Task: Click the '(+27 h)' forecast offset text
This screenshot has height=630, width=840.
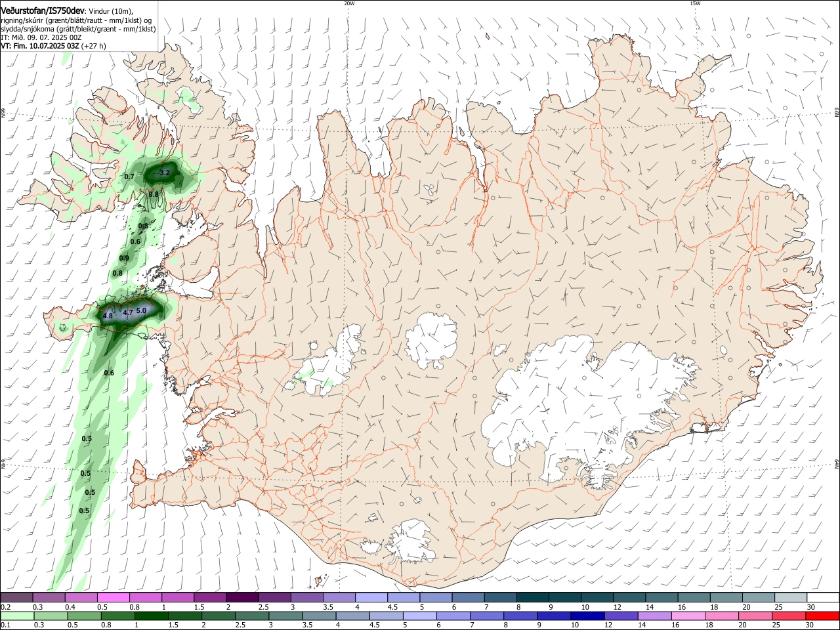Action: 94,46
